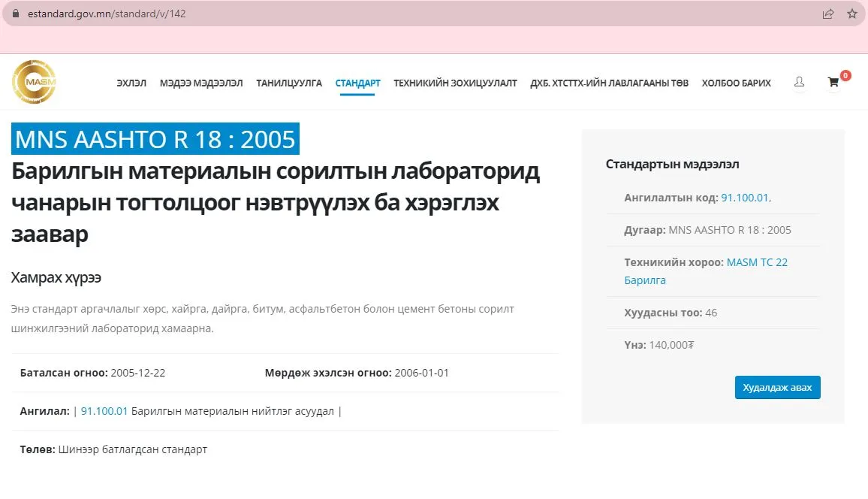Click the highlighted MNS AASHTO R 18 : 2005 title
Image resolution: width=868 pixels, height=499 pixels.
click(155, 139)
